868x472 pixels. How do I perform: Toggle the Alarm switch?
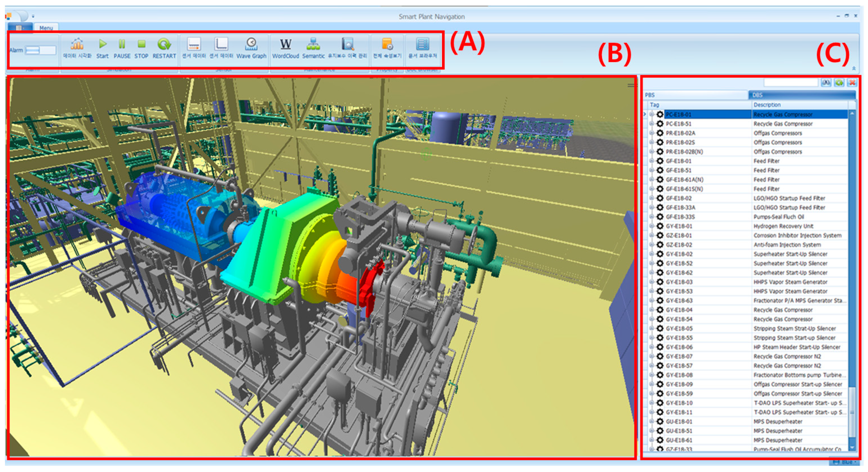coord(40,50)
